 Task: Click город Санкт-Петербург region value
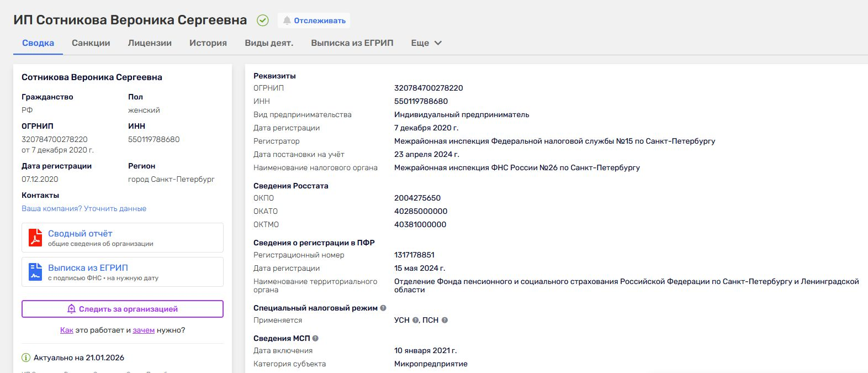point(171,179)
